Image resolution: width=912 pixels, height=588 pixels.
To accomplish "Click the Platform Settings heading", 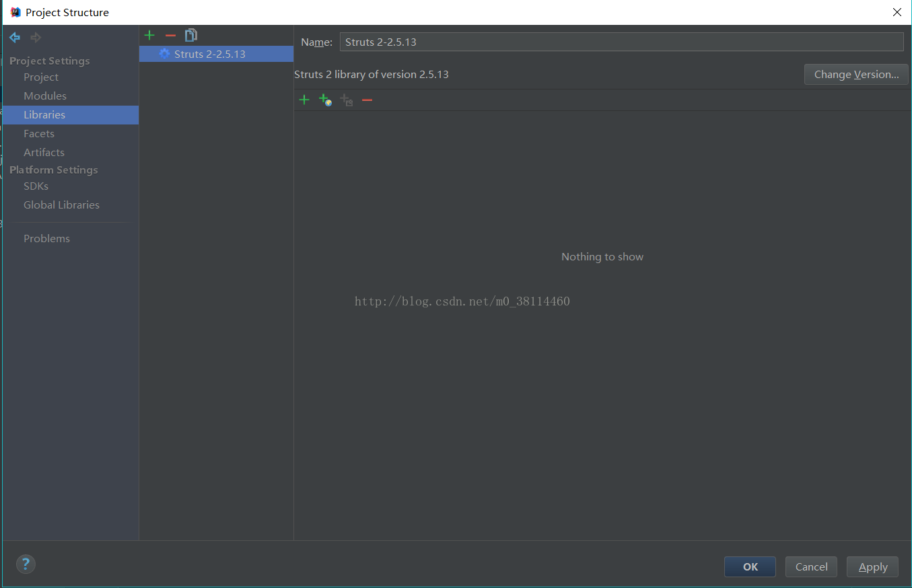I will tap(54, 170).
